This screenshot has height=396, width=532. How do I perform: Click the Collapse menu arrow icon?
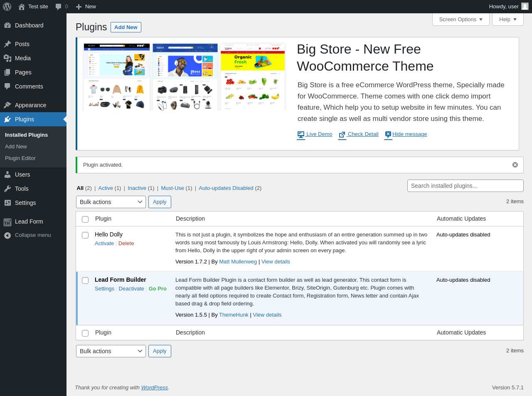pos(7,235)
